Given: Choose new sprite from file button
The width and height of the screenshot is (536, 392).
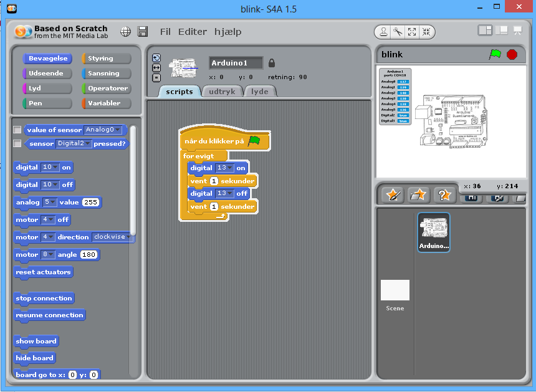Looking at the screenshot, I should point(418,196).
